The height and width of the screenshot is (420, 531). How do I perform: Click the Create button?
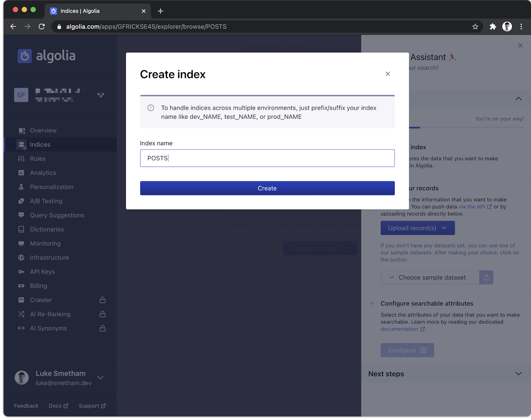tap(267, 188)
